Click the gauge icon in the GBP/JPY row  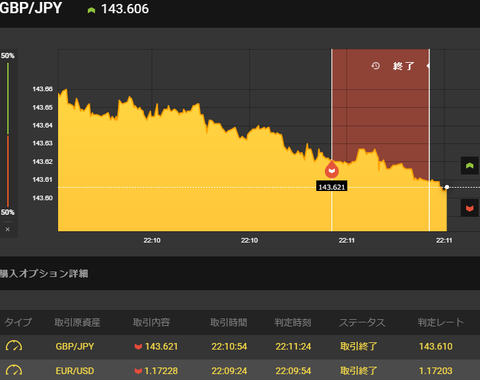point(14,346)
